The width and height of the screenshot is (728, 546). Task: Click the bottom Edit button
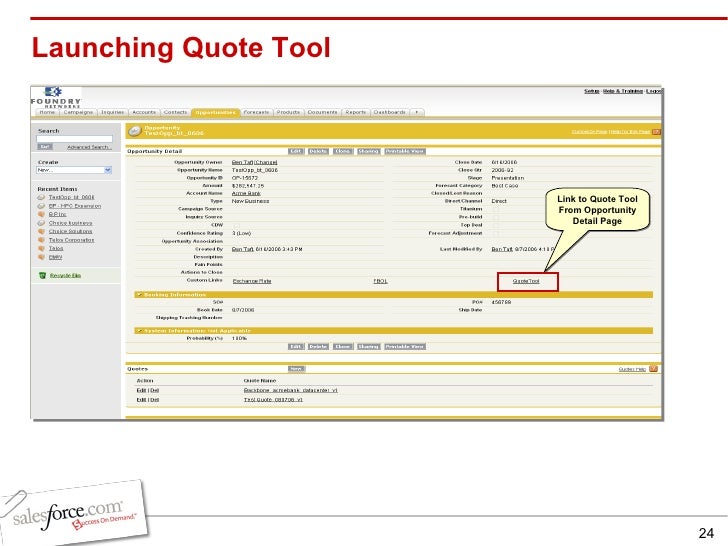[296, 347]
